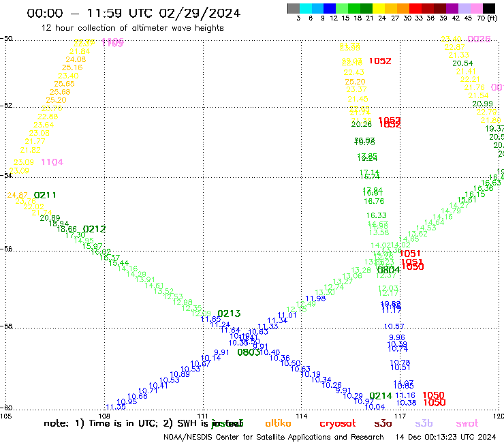504x443 pixels.
Task: Click the 'altika' satellite legend label
Action: (x=278, y=423)
